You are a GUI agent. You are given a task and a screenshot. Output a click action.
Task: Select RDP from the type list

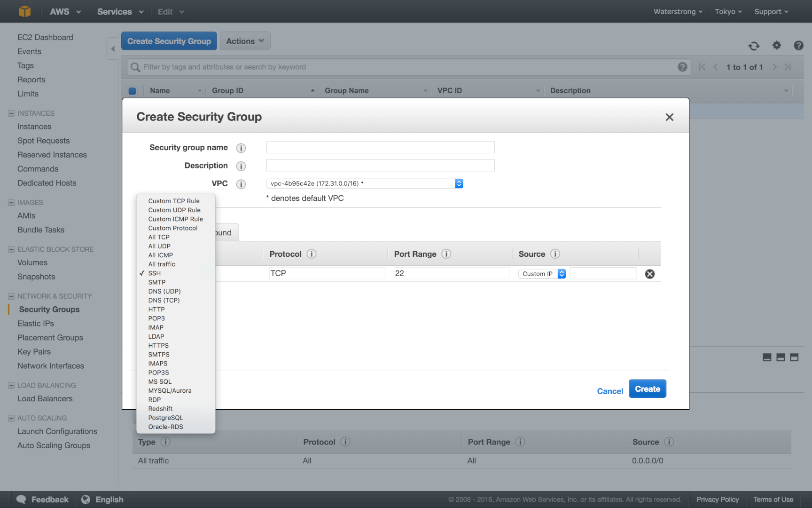coord(155,400)
